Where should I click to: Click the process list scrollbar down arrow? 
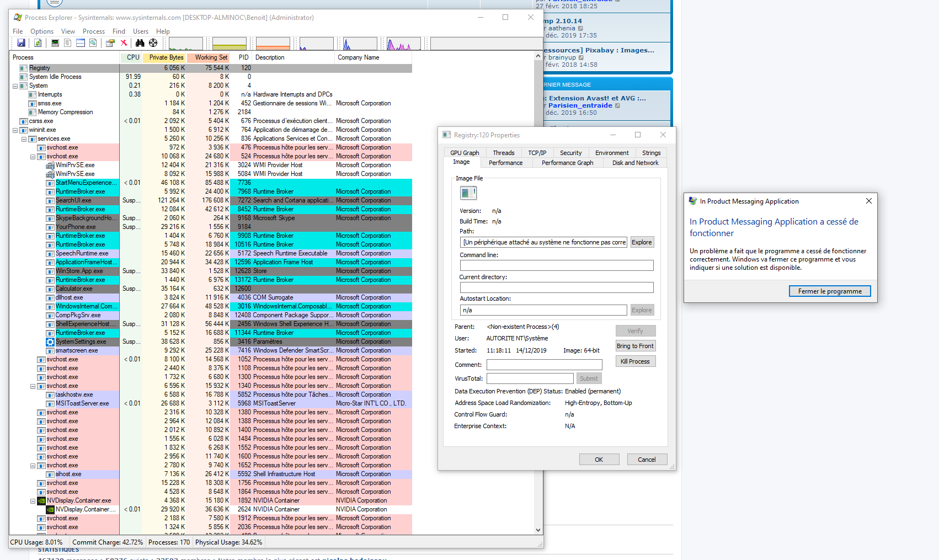tap(538, 530)
